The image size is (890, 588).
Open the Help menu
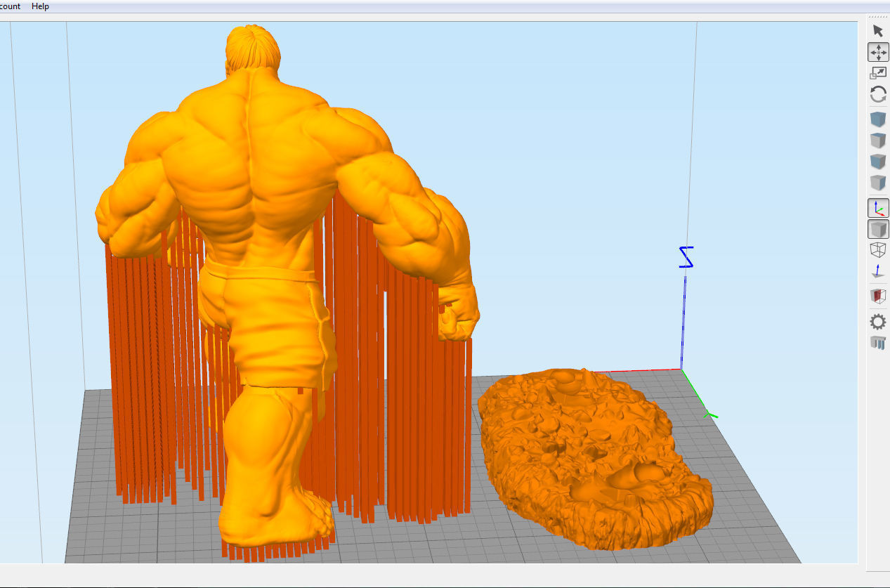tap(40, 6)
